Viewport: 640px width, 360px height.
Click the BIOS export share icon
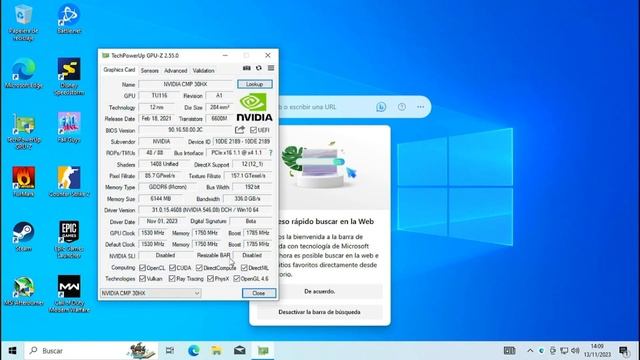(x=240, y=130)
